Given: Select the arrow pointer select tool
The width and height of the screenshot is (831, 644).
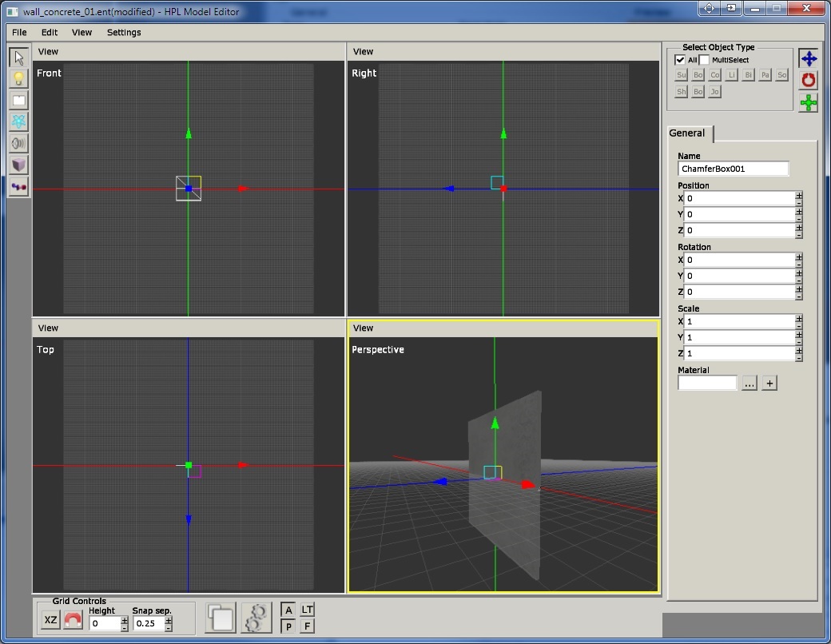Looking at the screenshot, I should coord(19,58).
